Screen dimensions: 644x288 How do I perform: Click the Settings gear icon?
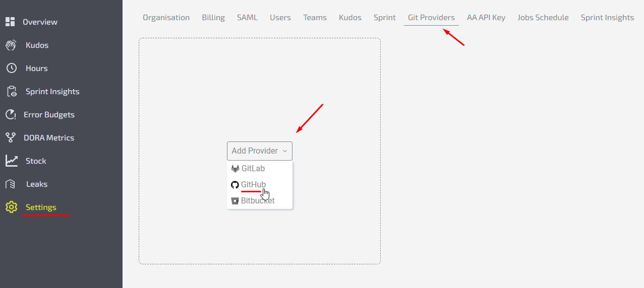point(11,207)
